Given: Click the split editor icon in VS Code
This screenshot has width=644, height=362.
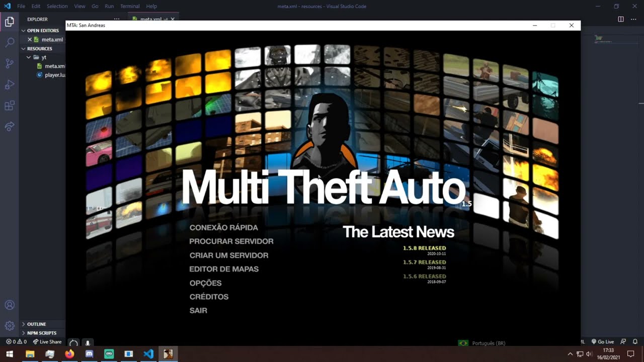Looking at the screenshot, I should click(x=621, y=19).
